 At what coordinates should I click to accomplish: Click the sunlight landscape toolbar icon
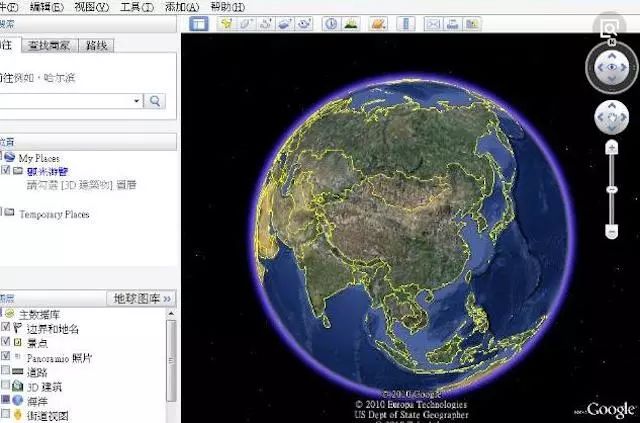click(351, 23)
